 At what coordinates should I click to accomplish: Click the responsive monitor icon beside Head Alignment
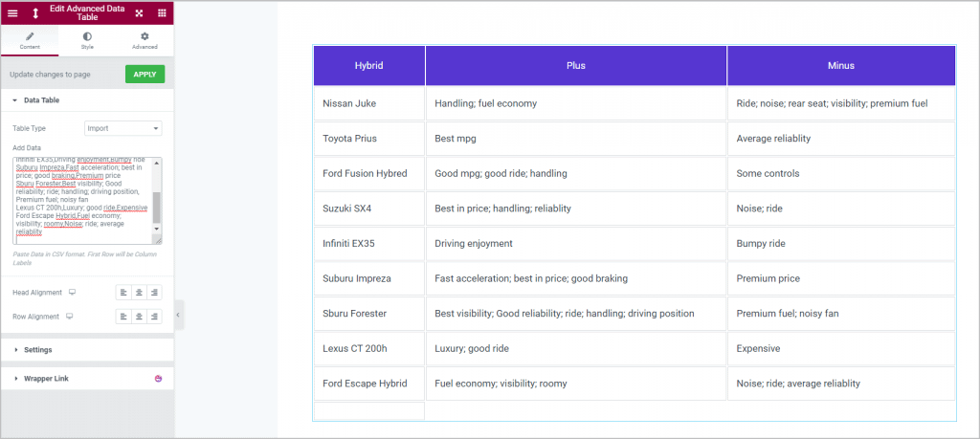pyautogui.click(x=72, y=293)
